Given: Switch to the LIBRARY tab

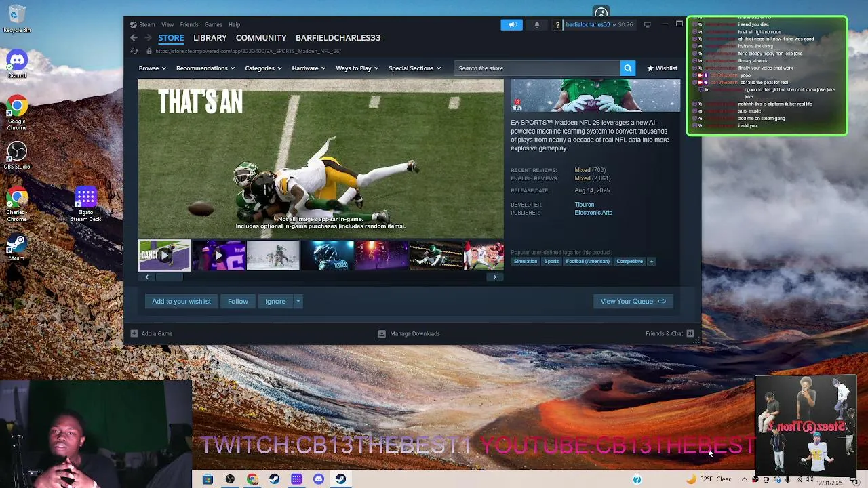Looking at the screenshot, I should coord(210,38).
